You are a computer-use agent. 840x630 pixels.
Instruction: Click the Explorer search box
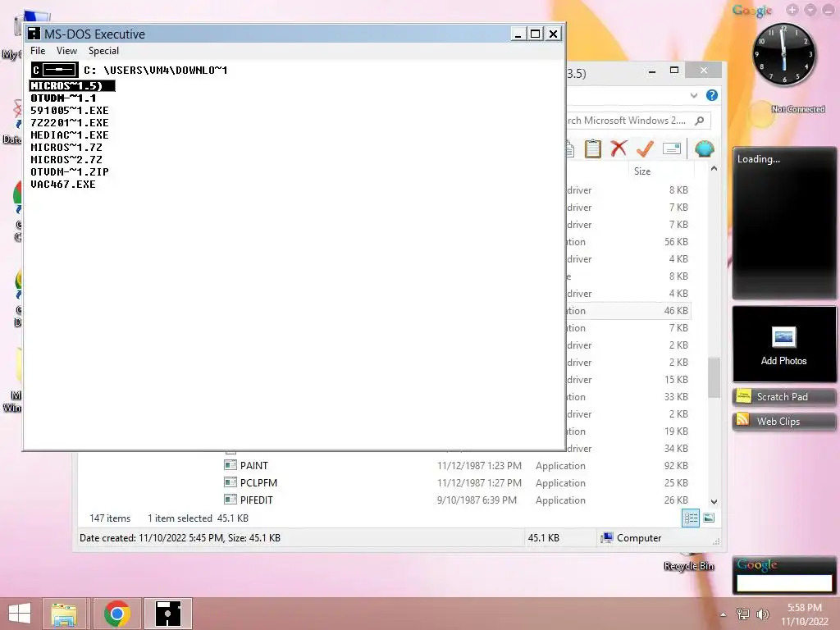637,121
